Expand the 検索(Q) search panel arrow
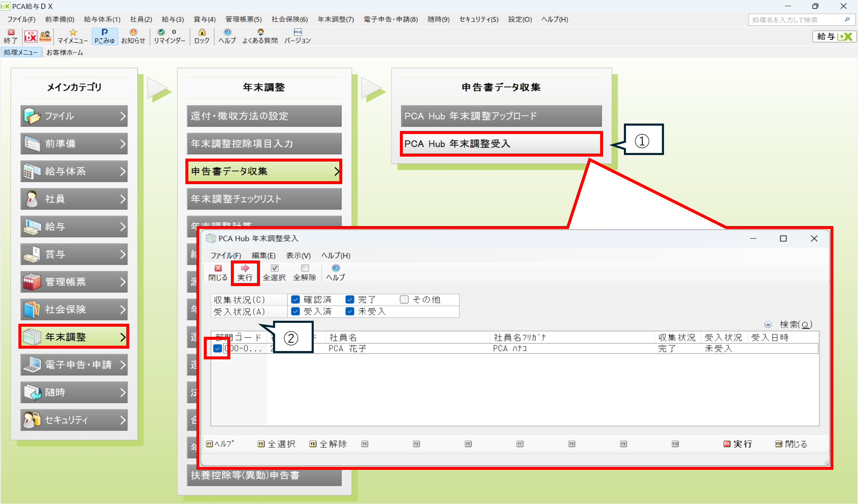 pyautogui.click(x=768, y=325)
